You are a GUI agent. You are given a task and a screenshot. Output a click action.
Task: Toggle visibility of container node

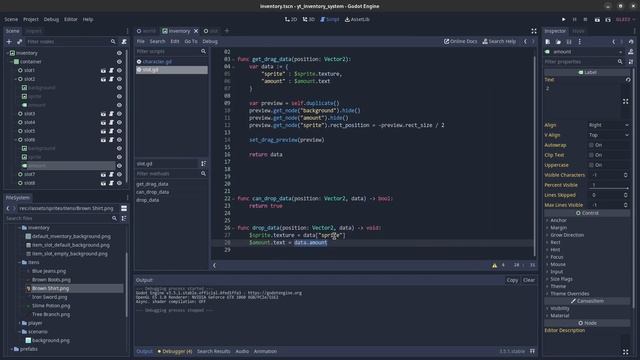click(x=119, y=62)
